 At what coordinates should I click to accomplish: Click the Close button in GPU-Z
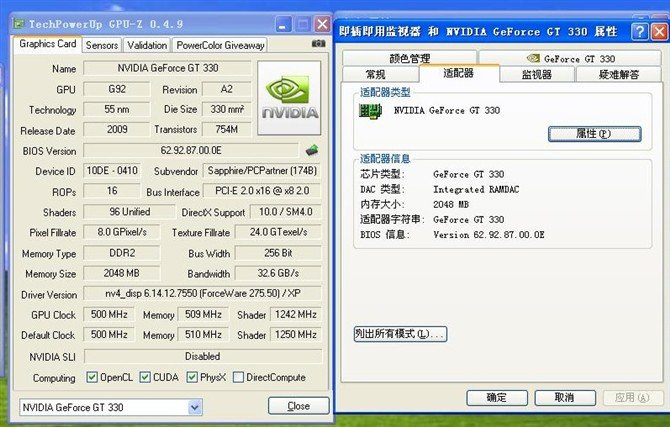[299, 406]
